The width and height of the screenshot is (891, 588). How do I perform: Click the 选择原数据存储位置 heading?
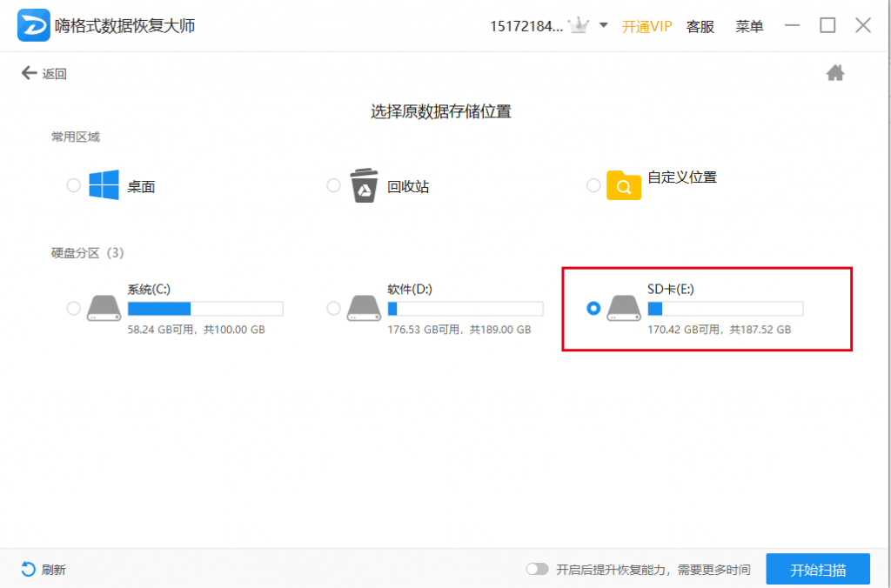point(441,111)
